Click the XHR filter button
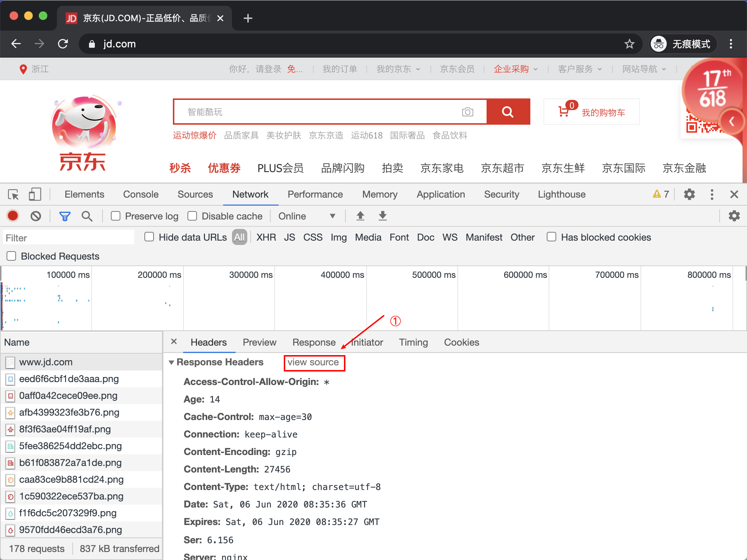 265,237
